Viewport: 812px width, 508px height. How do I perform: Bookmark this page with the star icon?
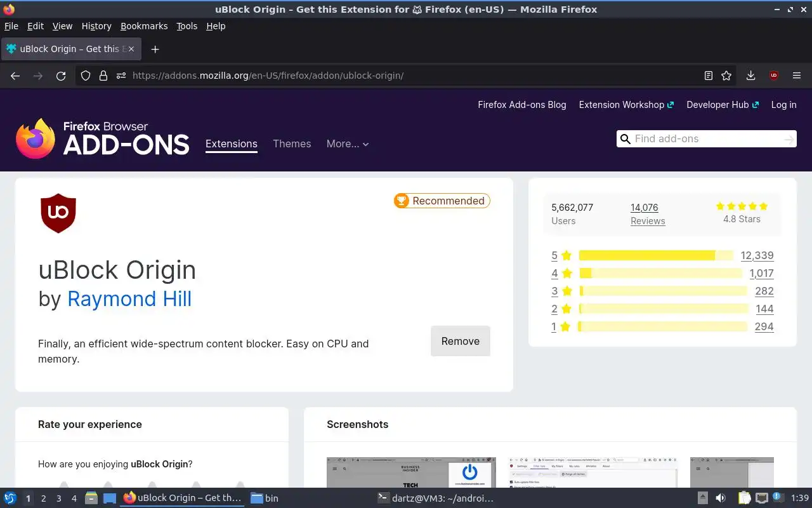pos(726,76)
